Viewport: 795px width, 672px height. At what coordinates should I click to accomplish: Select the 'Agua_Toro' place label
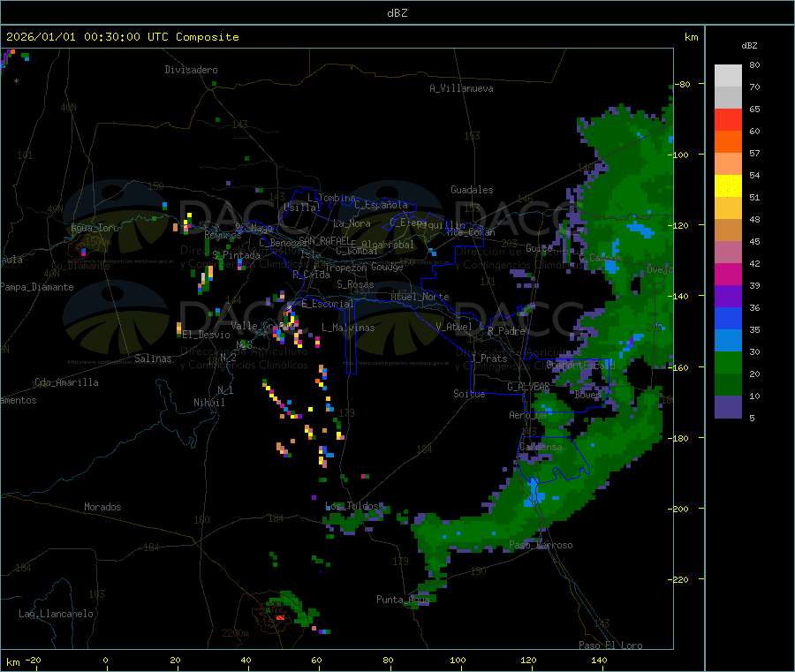[x=95, y=228]
